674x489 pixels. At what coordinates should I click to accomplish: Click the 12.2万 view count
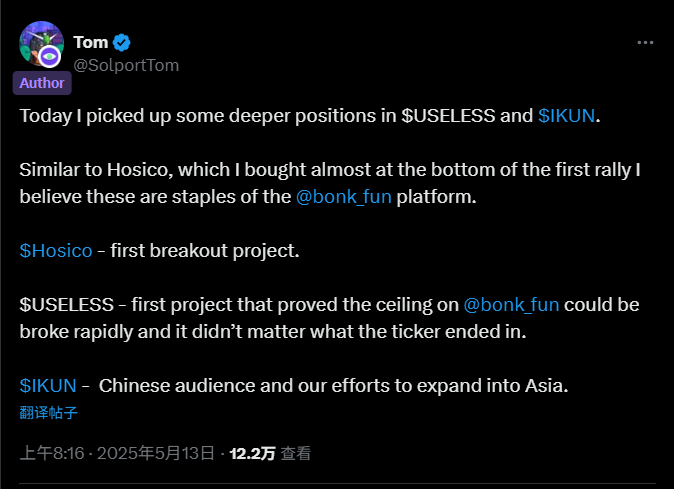(252, 453)
